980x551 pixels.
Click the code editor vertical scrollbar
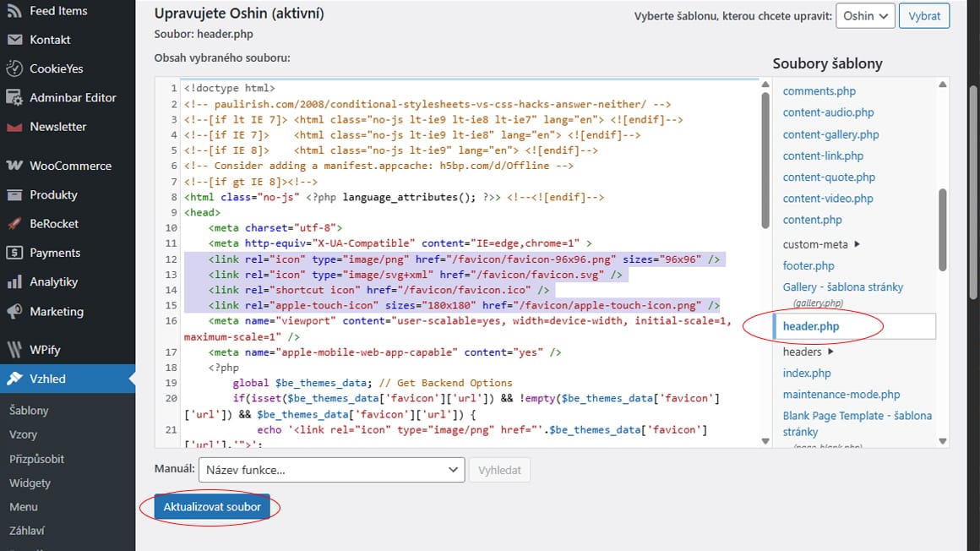click(x=765, y=161)
